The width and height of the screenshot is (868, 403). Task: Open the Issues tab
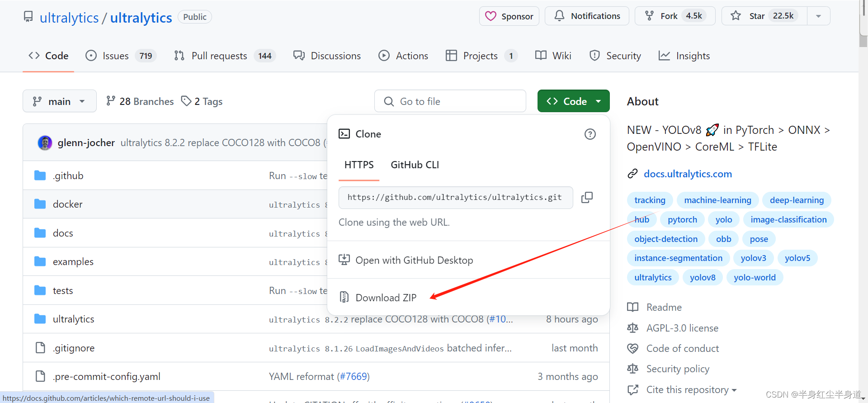point(121,56)
